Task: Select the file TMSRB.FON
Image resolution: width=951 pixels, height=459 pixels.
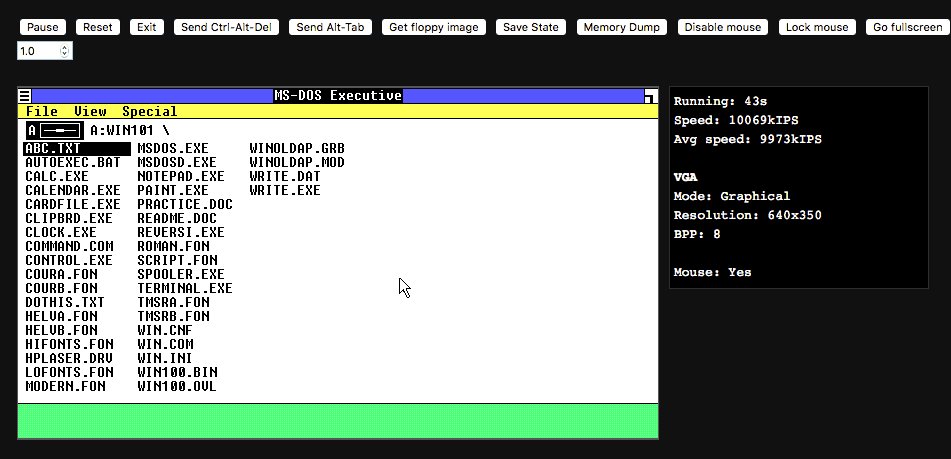Action: [173, 316]
